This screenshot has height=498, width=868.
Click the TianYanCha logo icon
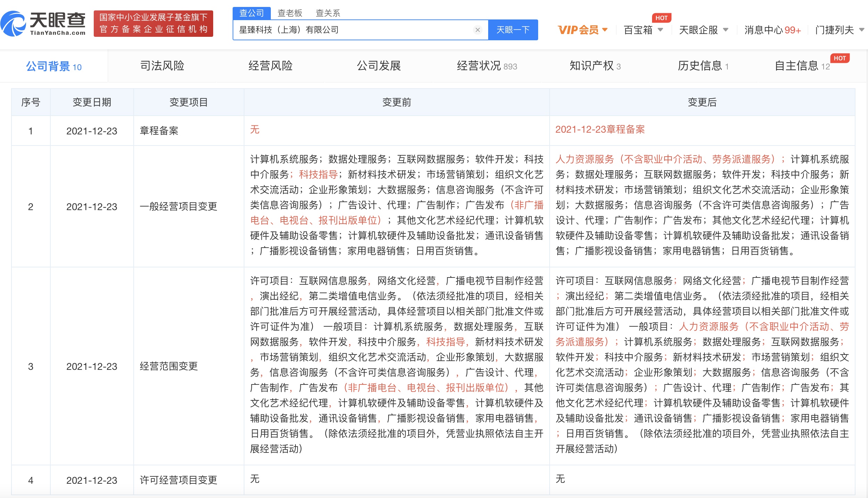(x=13, y=24)
